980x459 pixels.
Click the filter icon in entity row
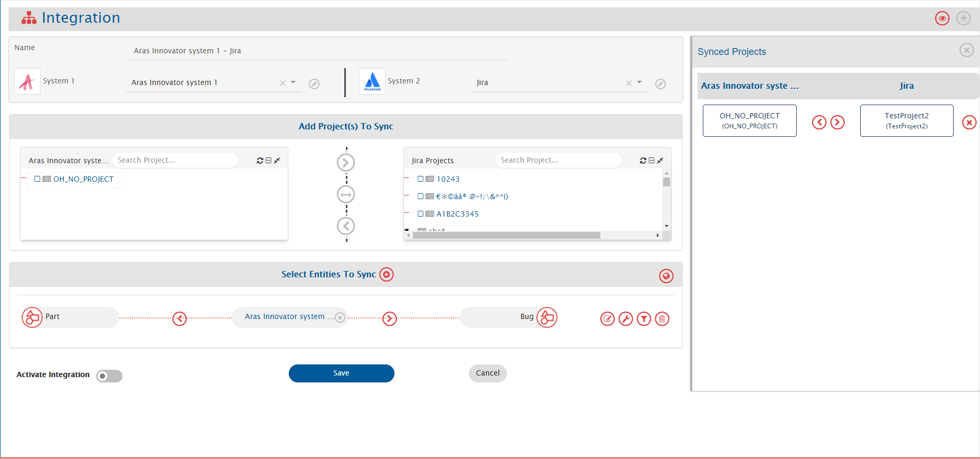(x=644, y=319)
